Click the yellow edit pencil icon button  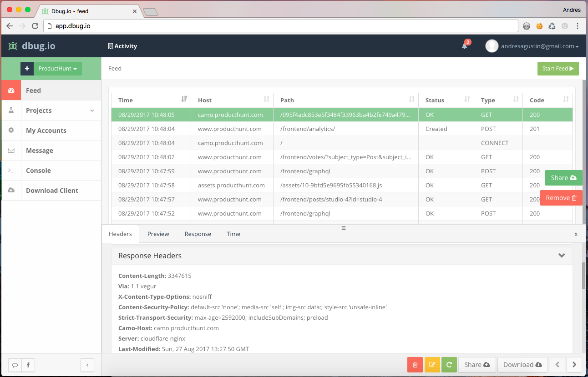pyautogui.click(x=432, y=365)
